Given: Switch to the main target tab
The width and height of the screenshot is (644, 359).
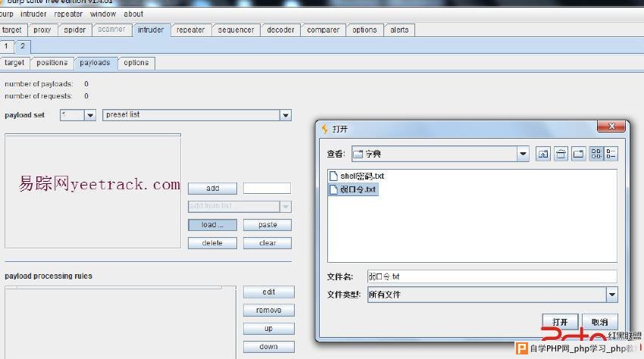Looking at the screenshot, I should [12, 30].
